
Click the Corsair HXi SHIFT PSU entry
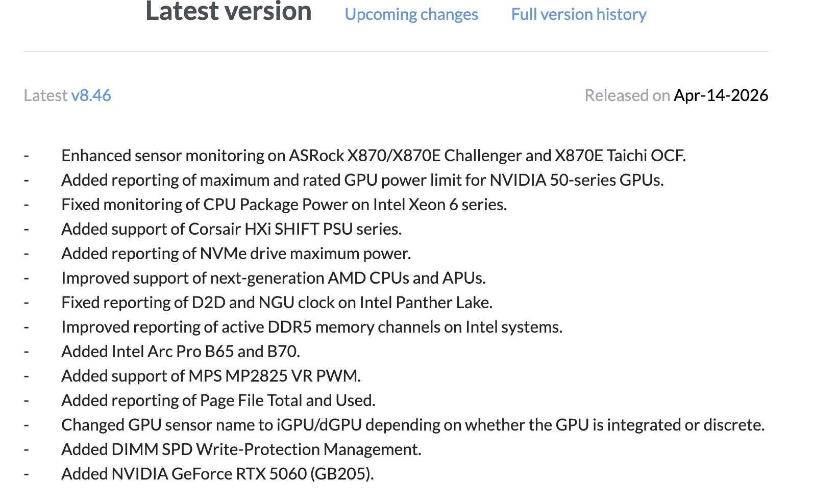pos(231,229)
